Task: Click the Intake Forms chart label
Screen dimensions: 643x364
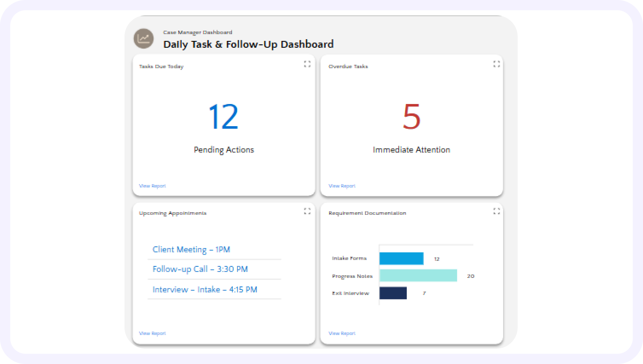Action: 349,258
